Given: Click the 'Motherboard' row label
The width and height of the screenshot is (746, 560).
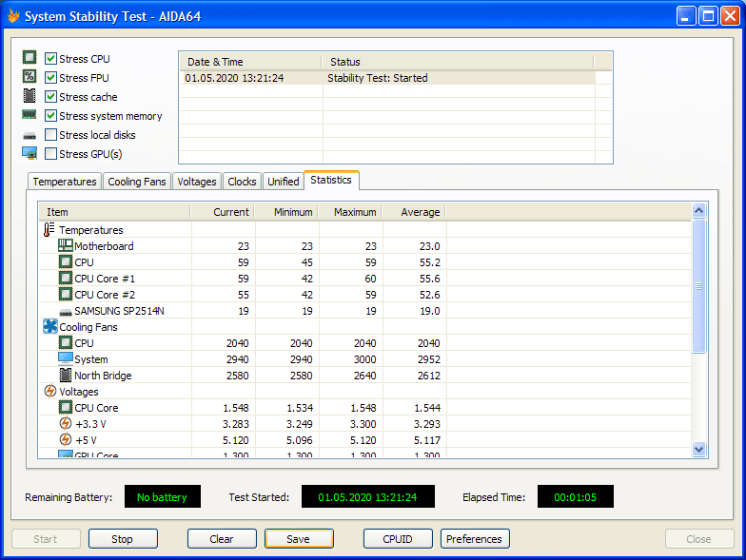Looking at the screenshot, I should click(104, 246).
